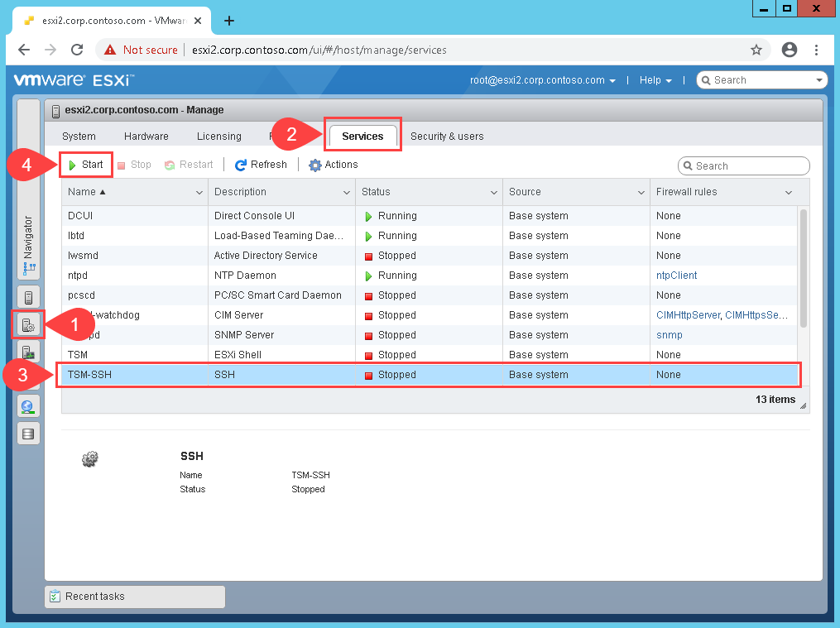
Task: Open the Host icon in the navigator
Action: coord(28,296)
